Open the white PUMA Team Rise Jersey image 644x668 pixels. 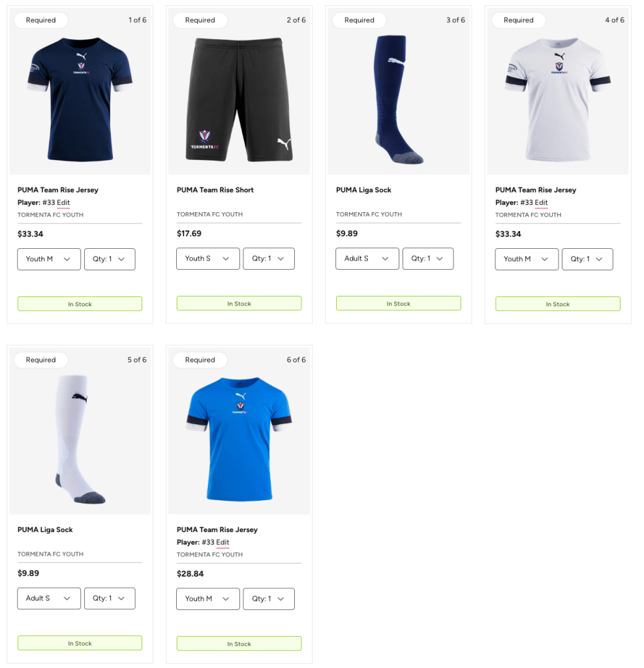click(558, 99)
